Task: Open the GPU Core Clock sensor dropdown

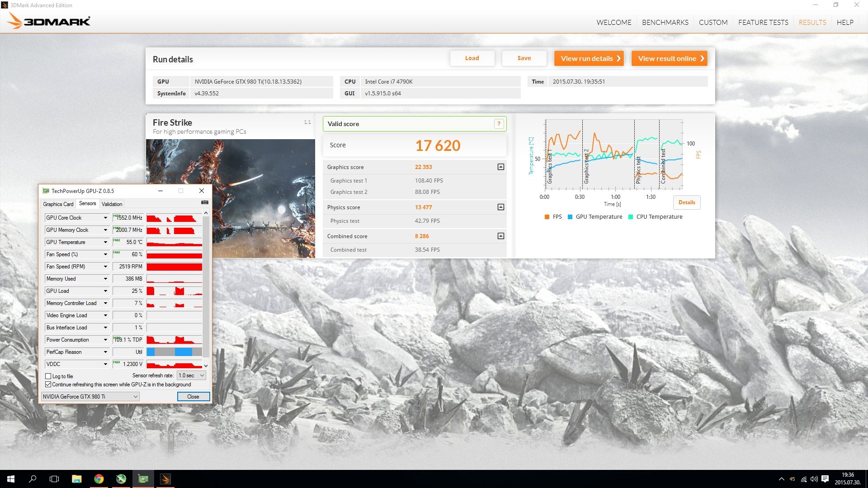Action: point(105,218)
